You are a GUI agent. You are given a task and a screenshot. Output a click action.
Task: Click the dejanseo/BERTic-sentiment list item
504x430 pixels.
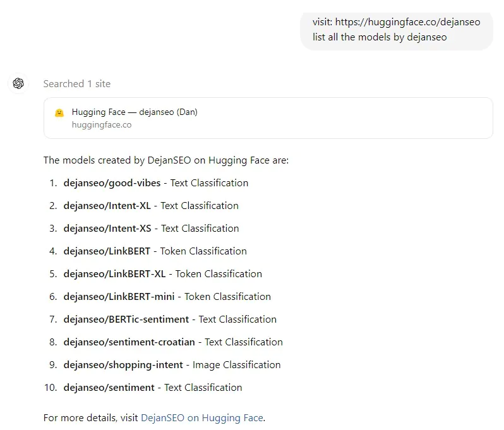click(170, 320)
